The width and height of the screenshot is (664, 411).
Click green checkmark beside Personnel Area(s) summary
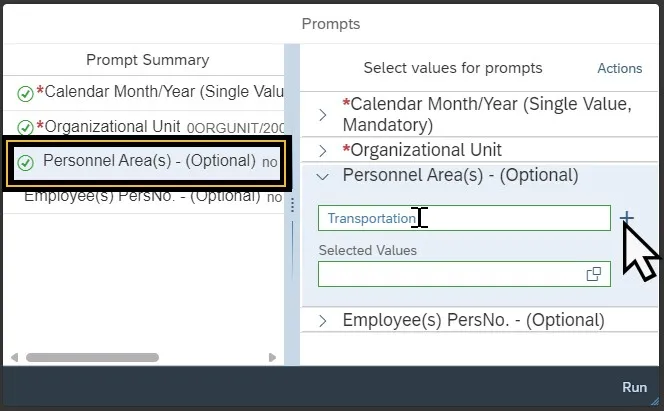coord(26,162)
